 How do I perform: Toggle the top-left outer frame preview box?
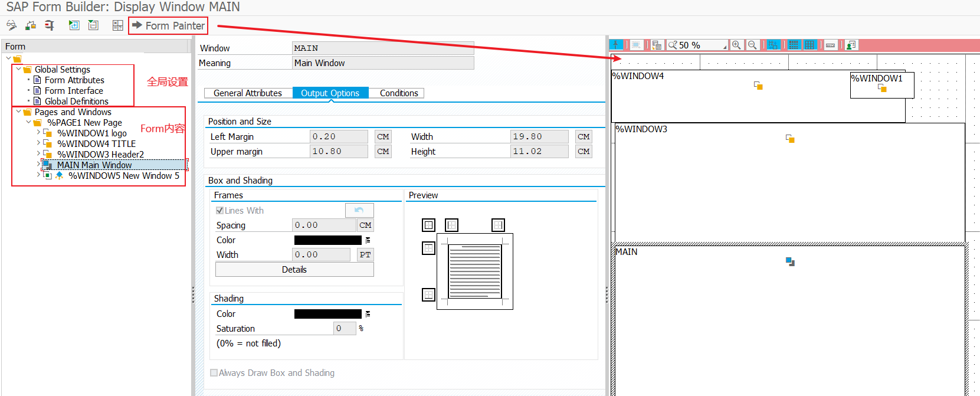429,225
